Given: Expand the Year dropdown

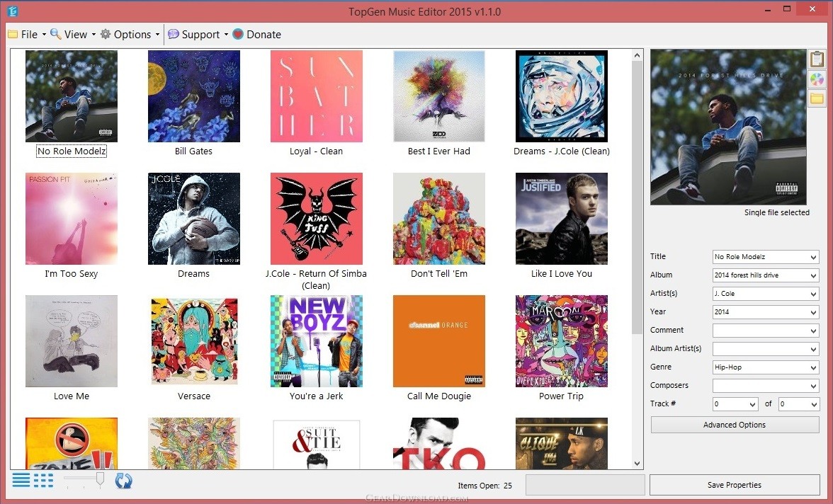Looking at the screenshot, I should [x=813, y=312].
